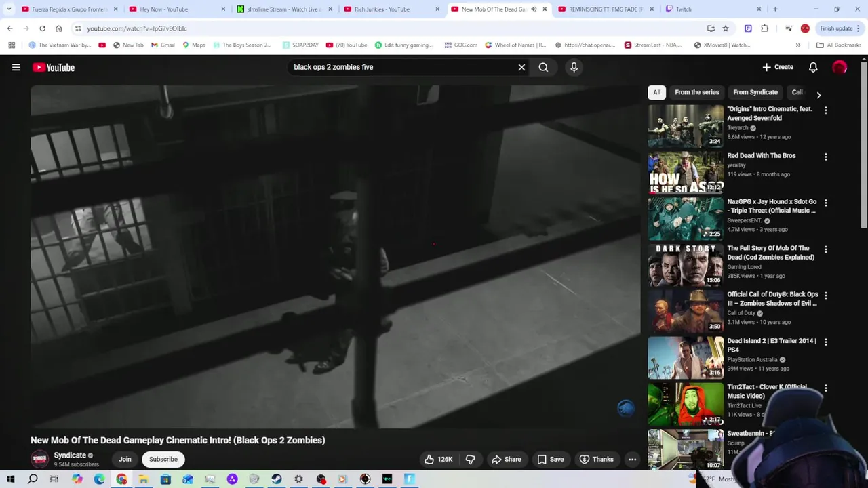Screen dimensions: 868x488
Task: Like the video (126K)
Action: tap(438, 459)
